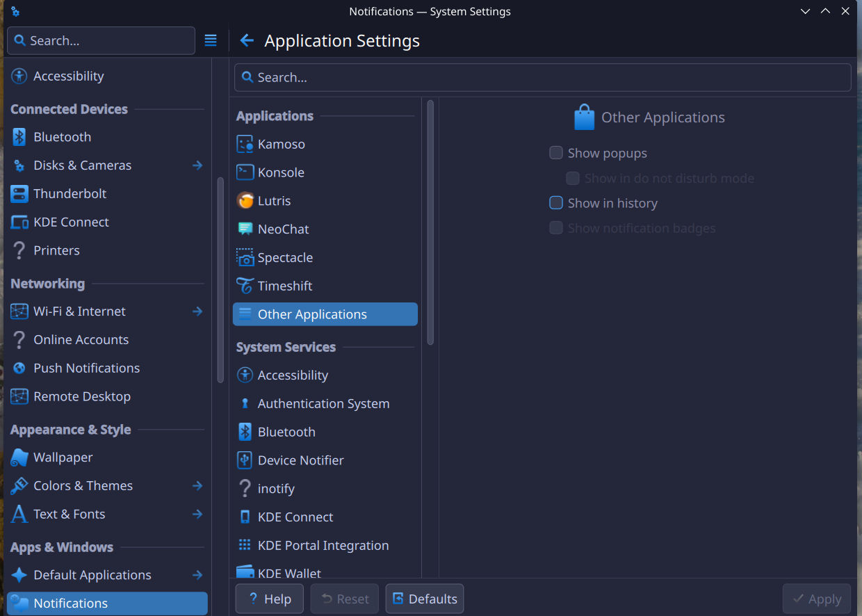This screenshot has height=616, width=862.
Task: Select Konsole in the Applications list
Action: [281, 172]
